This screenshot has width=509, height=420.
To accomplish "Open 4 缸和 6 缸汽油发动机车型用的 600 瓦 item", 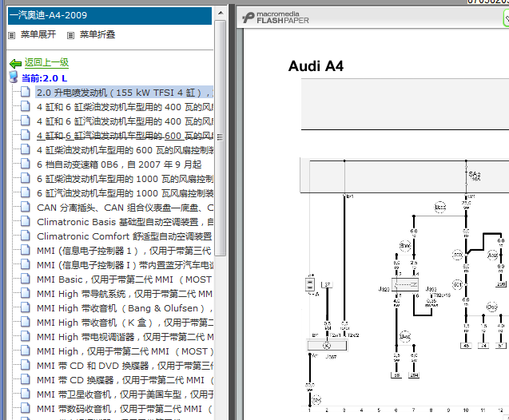I will (x=125, y=136).
